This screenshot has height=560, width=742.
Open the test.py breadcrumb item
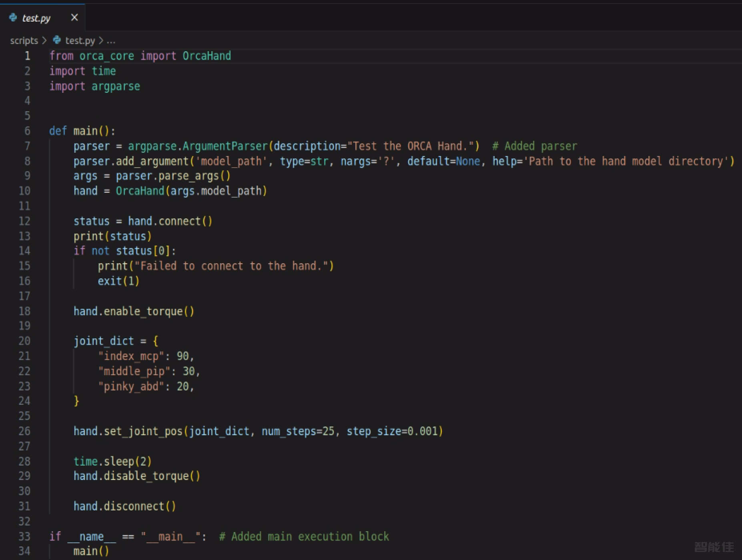[x=80, y=41]
